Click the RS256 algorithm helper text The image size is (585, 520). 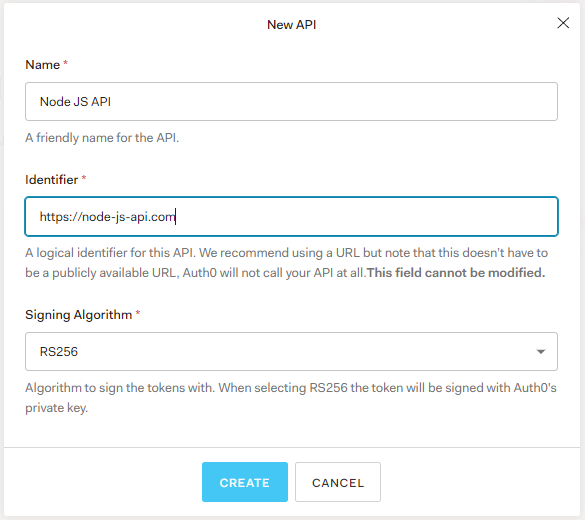pyautogui.click(x=291, y=398)
